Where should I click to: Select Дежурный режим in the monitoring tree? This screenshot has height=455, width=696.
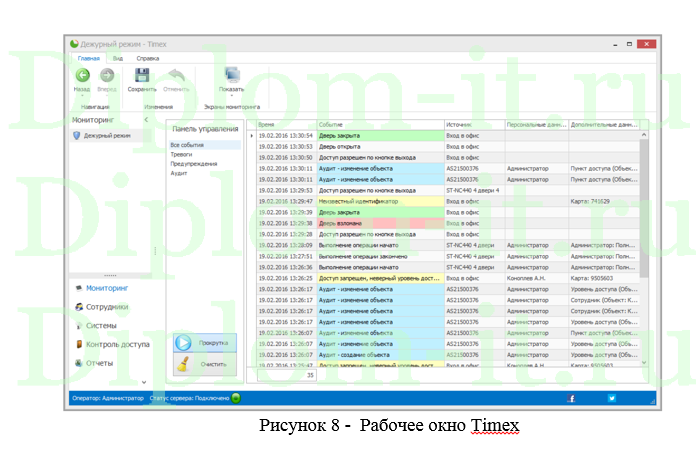coord(107,135)
